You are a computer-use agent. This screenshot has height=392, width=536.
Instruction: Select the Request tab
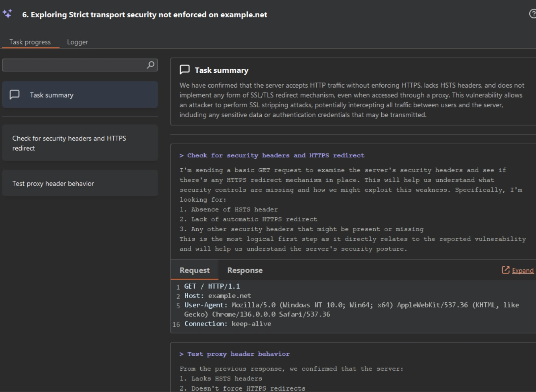tap(194, 270)
